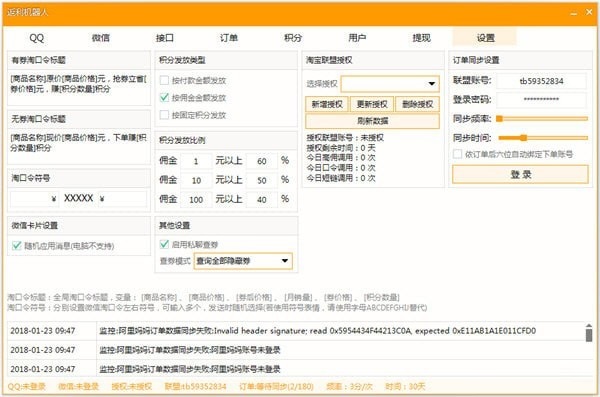Screen dimensions: 600x397
Task: Click status bar 订单:等待同步(2/180)
Action: pyautogui.click(x=276, y=387)
